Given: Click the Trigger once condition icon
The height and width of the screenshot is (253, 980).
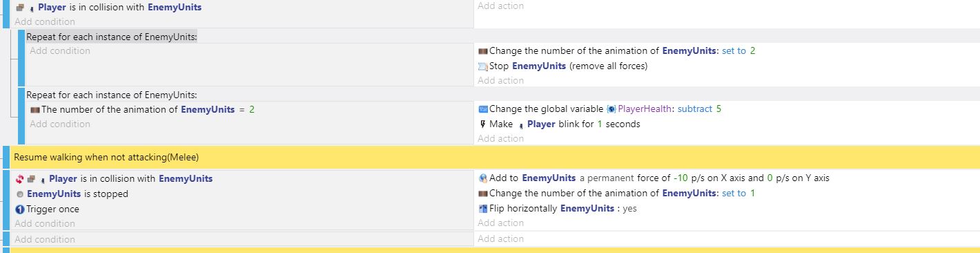Looking at the screenshot, I should click(x=20, y=209).
